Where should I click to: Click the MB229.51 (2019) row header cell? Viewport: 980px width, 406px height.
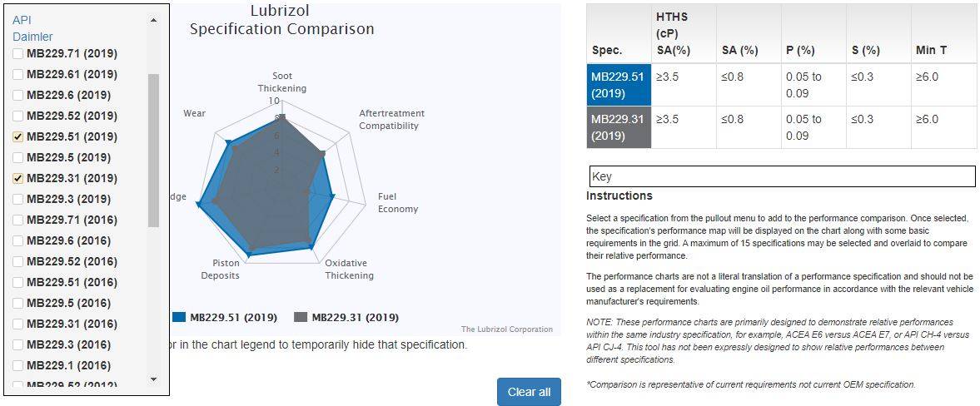619,85
